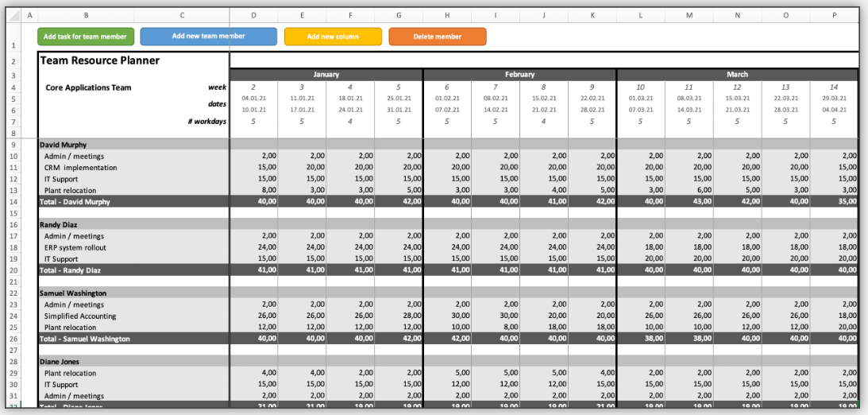Select the Total - David Murphy row label
This screenshot has height=415, width=868.
coord(75,202)
